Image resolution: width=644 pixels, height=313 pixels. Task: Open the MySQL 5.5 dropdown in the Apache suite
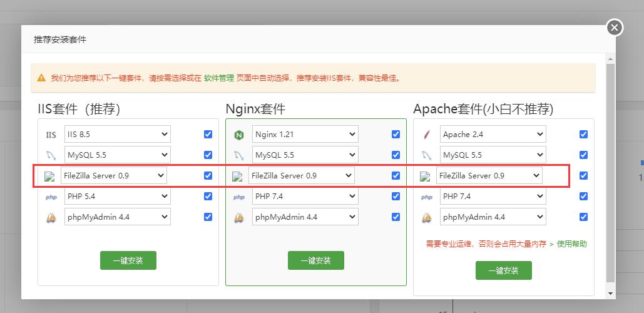click(493, 155)
